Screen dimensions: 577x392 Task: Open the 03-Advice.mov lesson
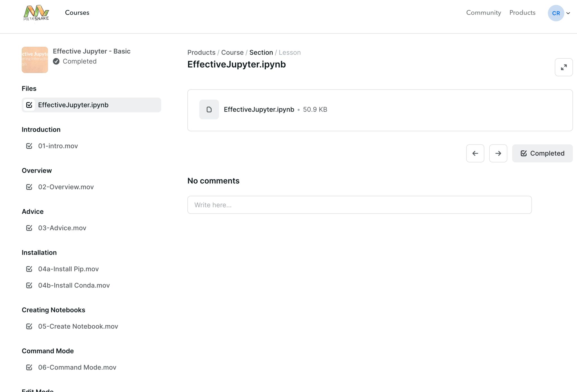pos(62,228)
